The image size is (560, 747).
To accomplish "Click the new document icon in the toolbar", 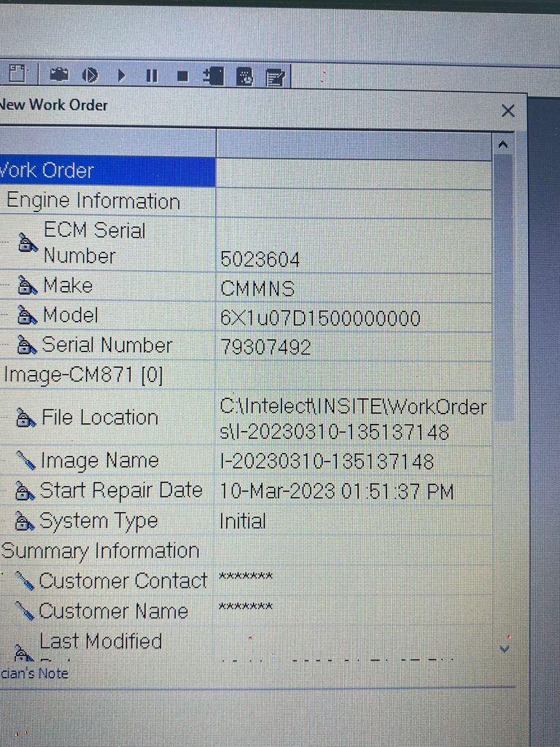I will point(17,74).
